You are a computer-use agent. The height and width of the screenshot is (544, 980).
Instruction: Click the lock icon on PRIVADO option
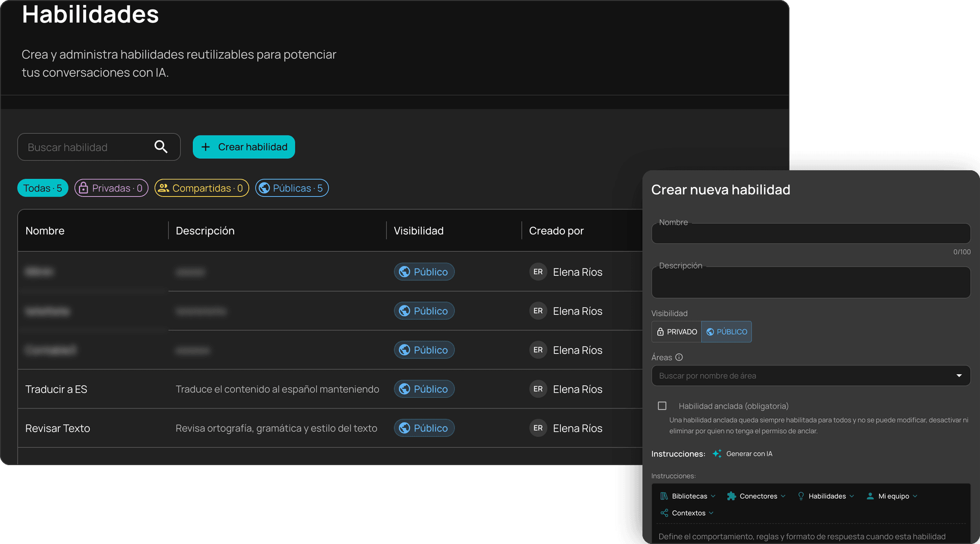pos(660,332)
